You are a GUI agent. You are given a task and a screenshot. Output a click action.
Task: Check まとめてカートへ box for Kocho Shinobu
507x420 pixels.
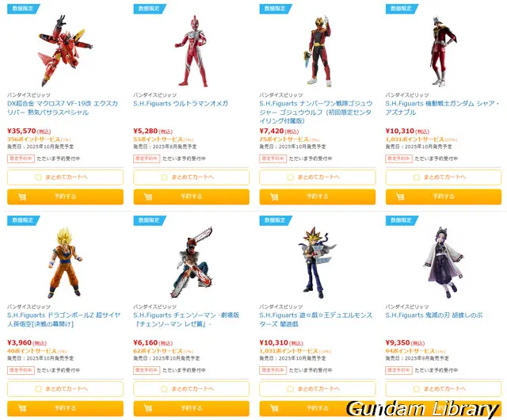[x=417, y=389]
